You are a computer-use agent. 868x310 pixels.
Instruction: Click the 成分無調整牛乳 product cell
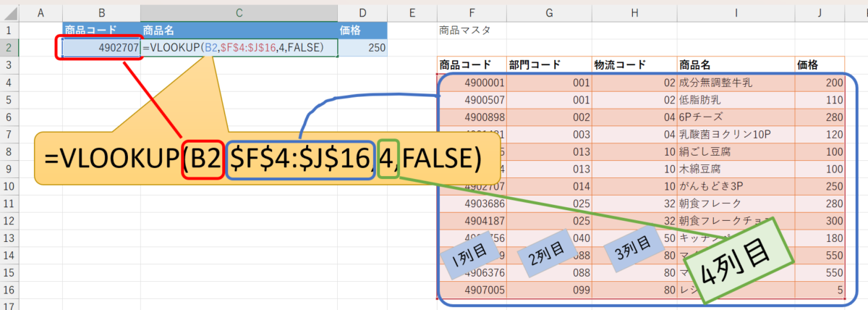pos(734,83)
